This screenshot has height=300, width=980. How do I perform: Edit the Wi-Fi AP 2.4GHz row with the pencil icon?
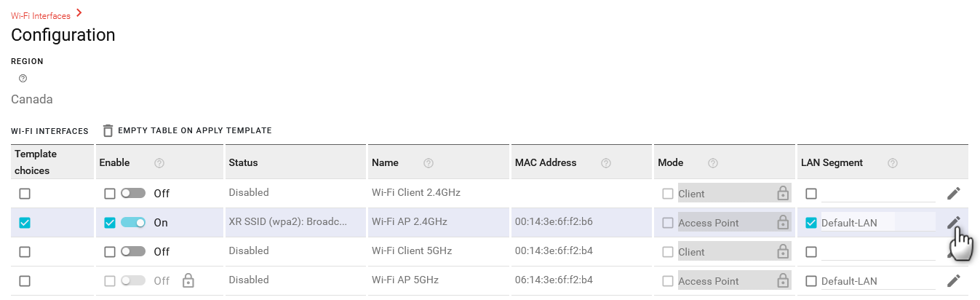(953, 223)
